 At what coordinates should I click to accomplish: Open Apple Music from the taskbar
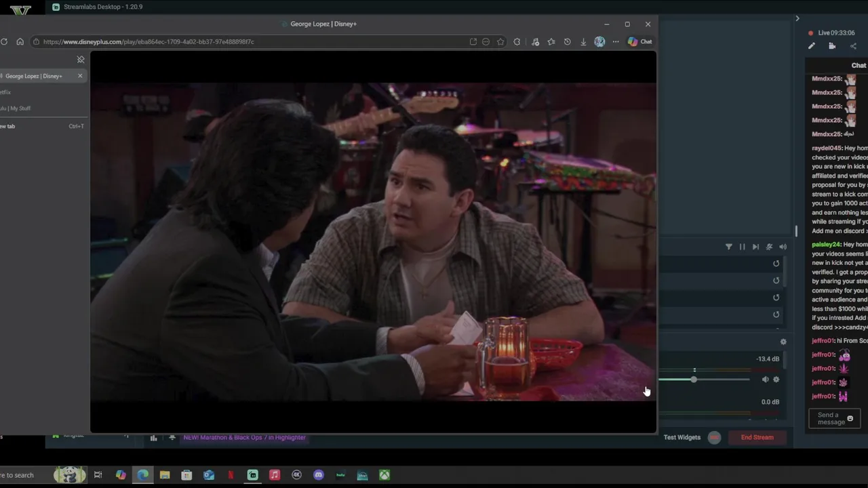(x=275, y=475)
